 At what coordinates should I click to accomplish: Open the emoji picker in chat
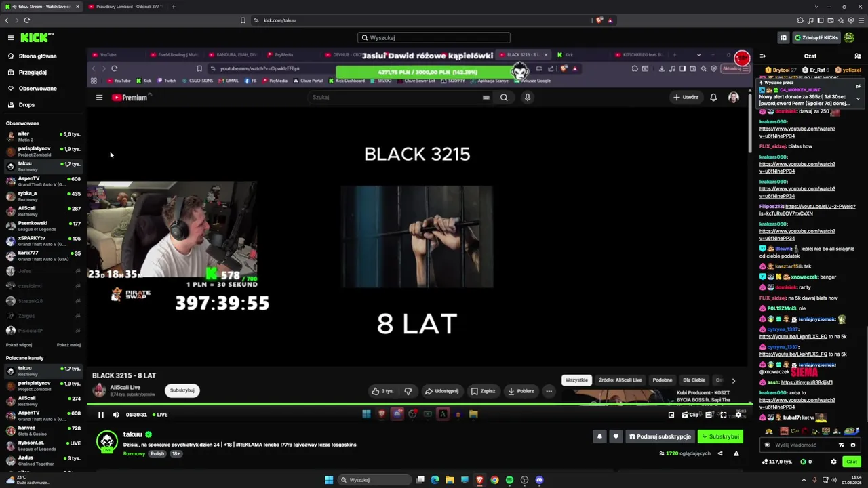[x=853, y=445]
